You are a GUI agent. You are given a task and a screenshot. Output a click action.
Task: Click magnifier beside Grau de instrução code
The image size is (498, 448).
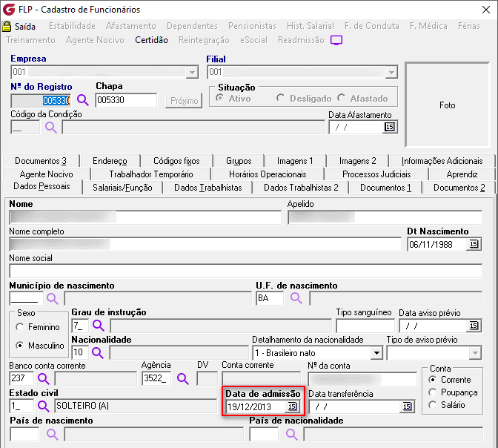click(99, 325)
